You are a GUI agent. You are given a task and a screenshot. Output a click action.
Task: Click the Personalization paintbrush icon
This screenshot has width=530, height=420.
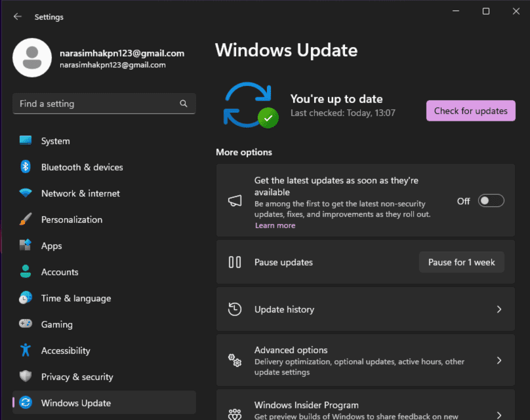[26, 220]
